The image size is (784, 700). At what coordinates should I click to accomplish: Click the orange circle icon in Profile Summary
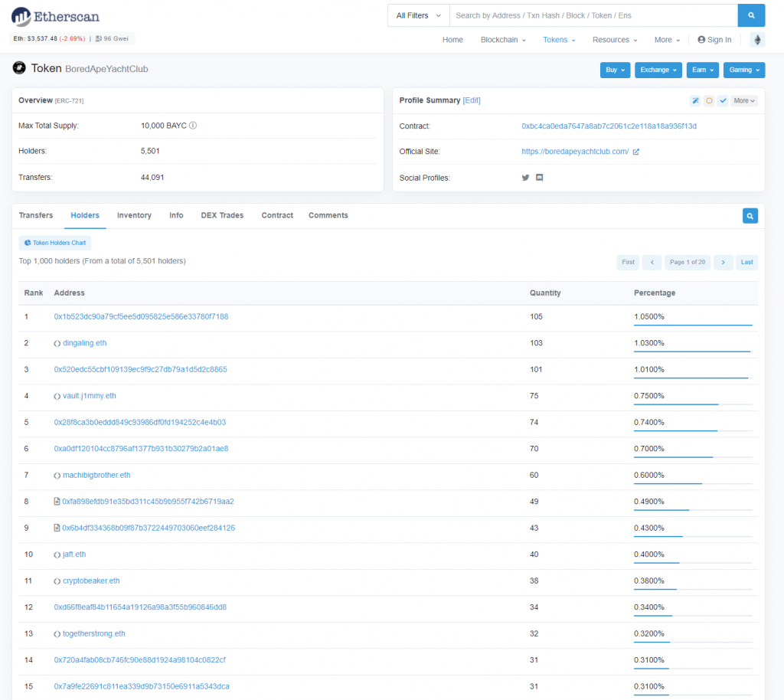tap(709, 100)
